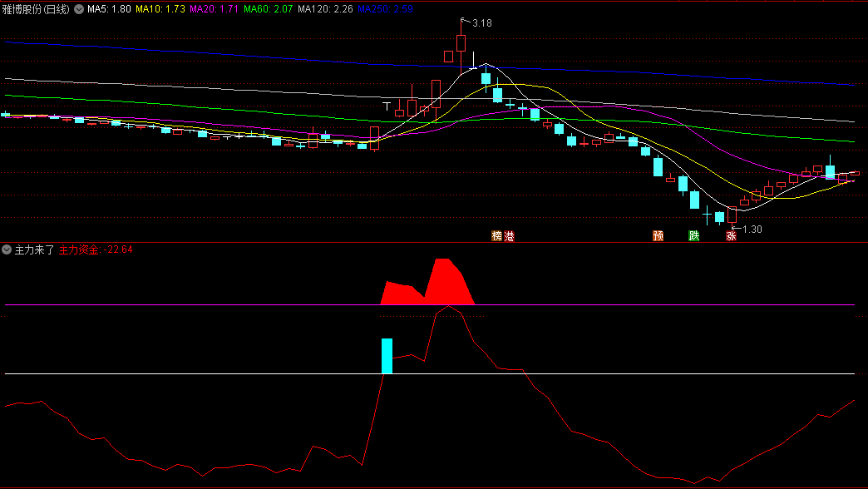Click the red 涨 marker icon
Image resolution: width=868 pixels, height=489 pixels.
pos(731,236)
